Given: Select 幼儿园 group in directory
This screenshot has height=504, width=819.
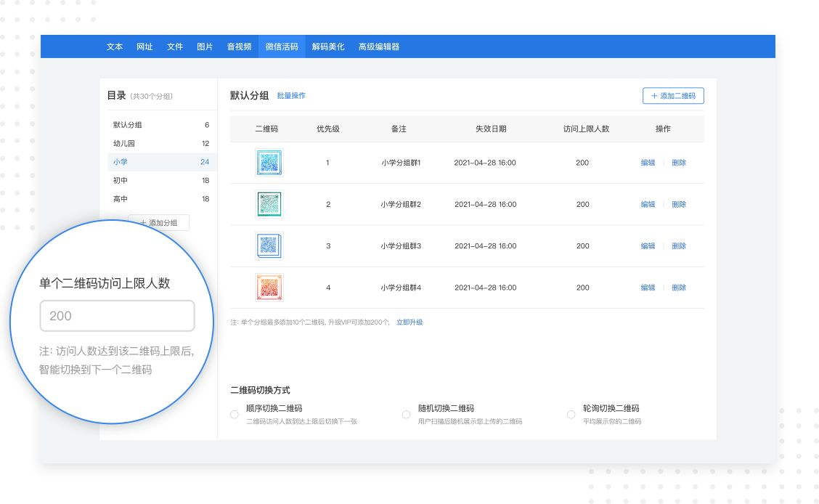Looking at the screenshot, I should click(124, 144).
